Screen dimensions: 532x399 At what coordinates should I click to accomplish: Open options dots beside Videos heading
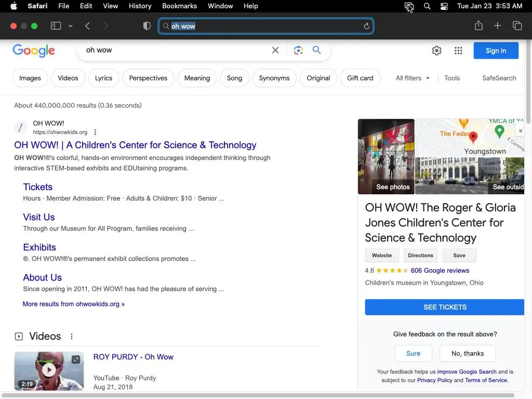(x=72, y=336)
